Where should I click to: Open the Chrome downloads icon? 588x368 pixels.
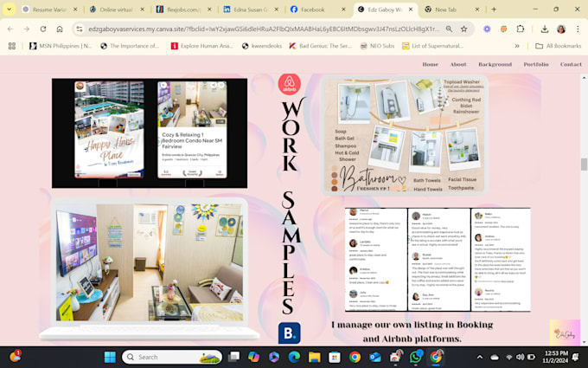(545, 29)
